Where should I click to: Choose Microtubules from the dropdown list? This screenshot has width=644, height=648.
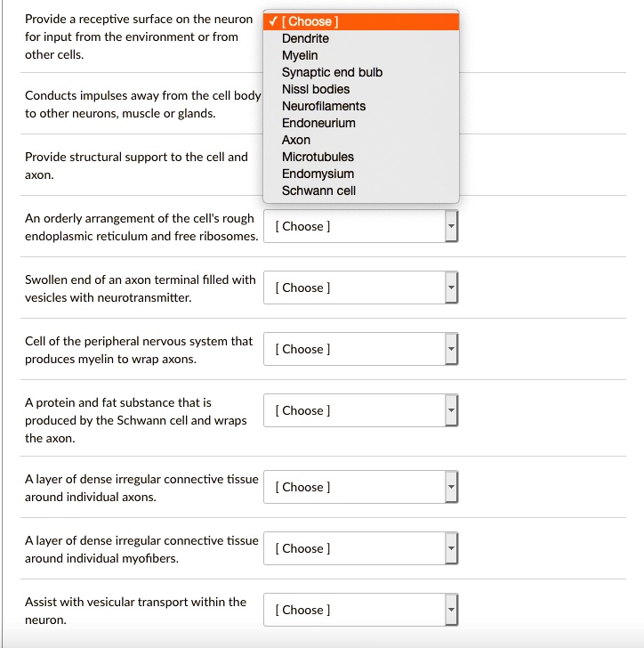pyautogui.click(x=318, y=157)
